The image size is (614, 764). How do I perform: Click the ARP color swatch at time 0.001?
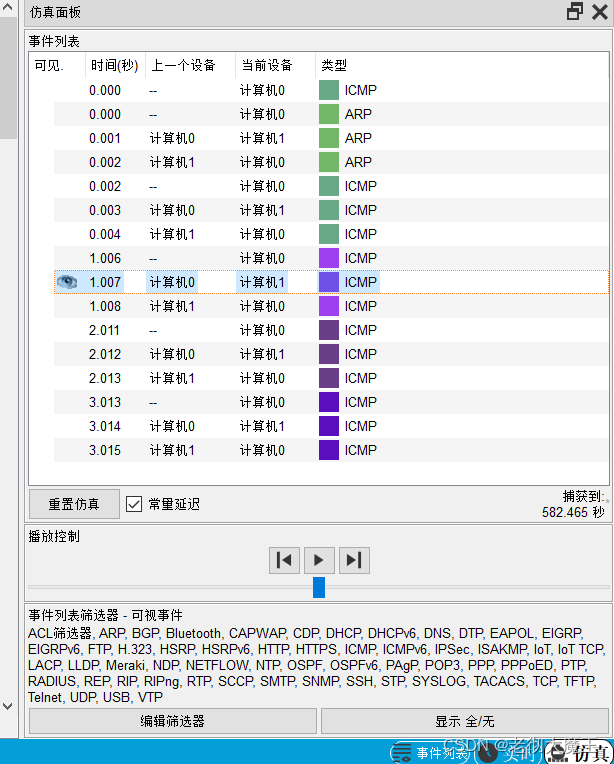[x=329, y=138]
